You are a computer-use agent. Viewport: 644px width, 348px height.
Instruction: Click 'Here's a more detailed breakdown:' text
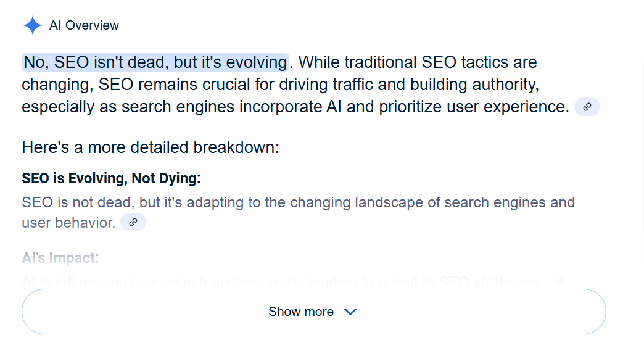151,147
